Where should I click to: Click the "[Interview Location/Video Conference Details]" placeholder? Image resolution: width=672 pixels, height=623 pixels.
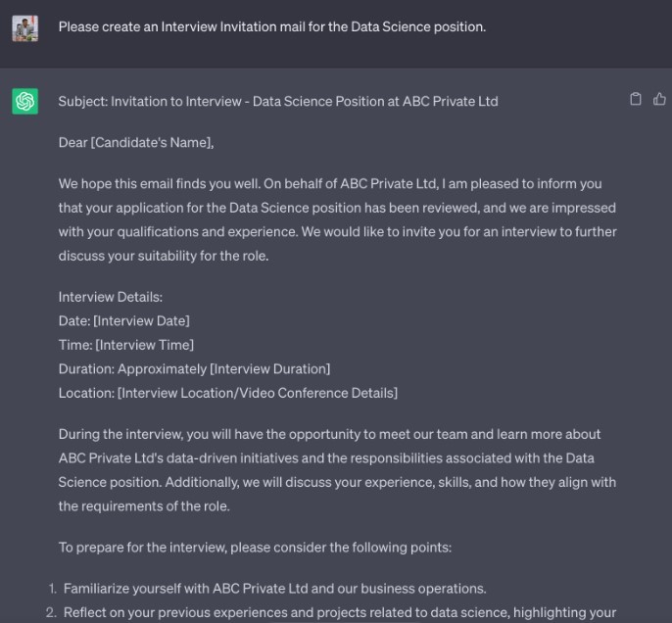(x=257, y=393)
